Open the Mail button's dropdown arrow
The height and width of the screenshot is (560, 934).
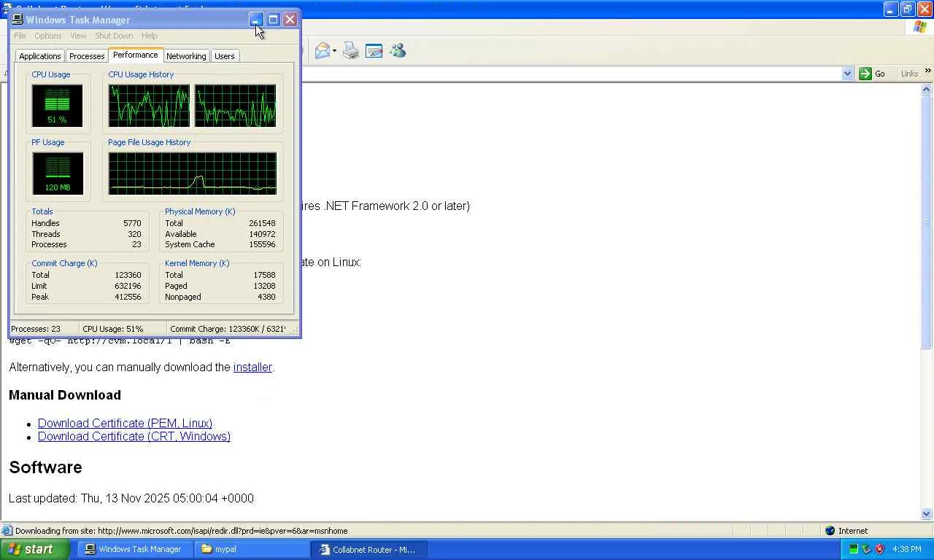pyautogui.click(x=334, y=50)
